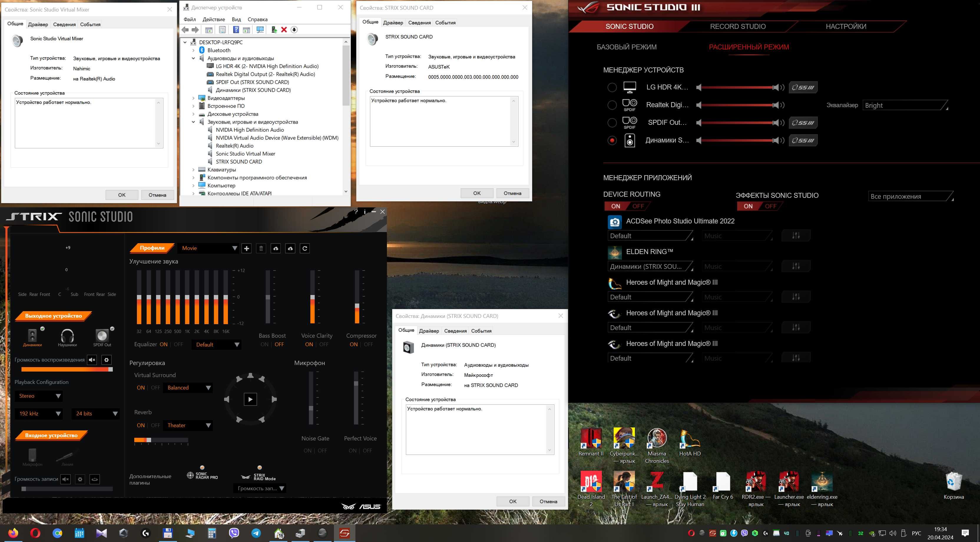Open Cyberpunk desktop shortcut
980x542 pixels.
(624, 445)
